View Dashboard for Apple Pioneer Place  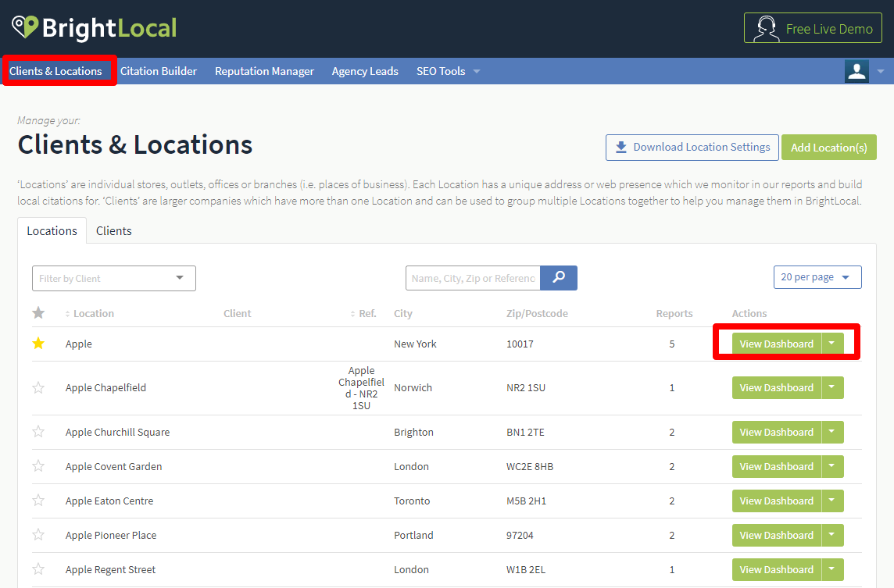point(777,535)
